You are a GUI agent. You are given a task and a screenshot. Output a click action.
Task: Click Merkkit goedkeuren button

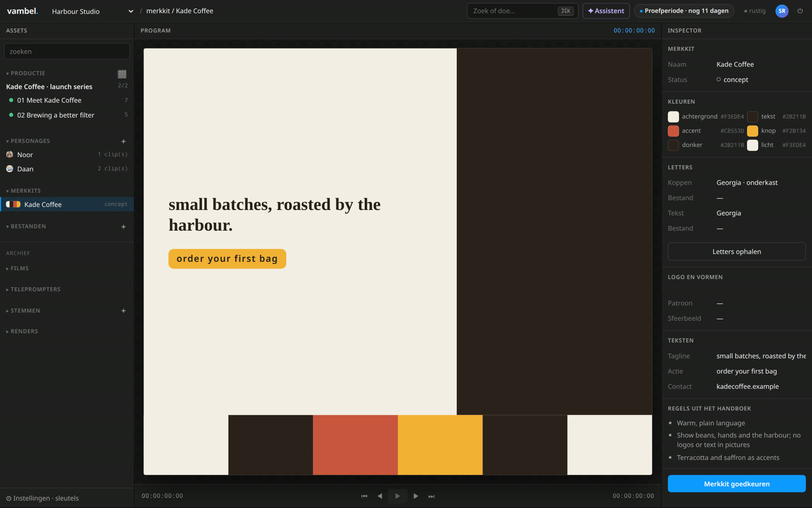(x=737, y=484)
